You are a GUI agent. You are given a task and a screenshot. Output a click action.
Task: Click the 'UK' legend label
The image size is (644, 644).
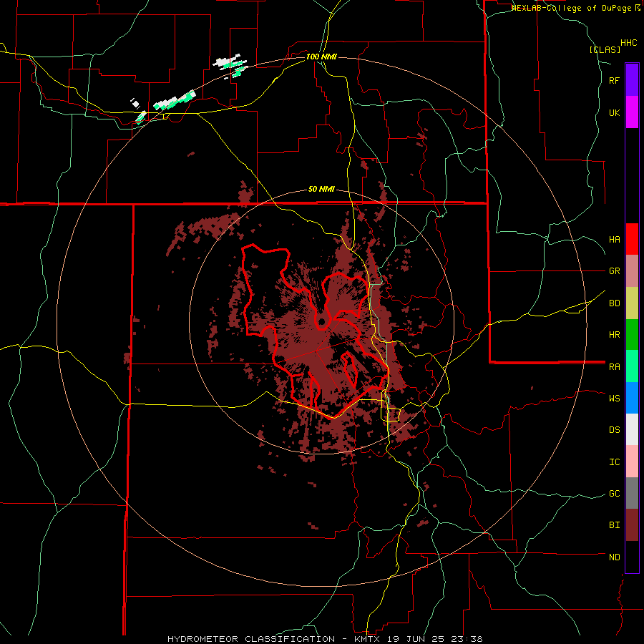pyautogui.click(x=615, y=112)
